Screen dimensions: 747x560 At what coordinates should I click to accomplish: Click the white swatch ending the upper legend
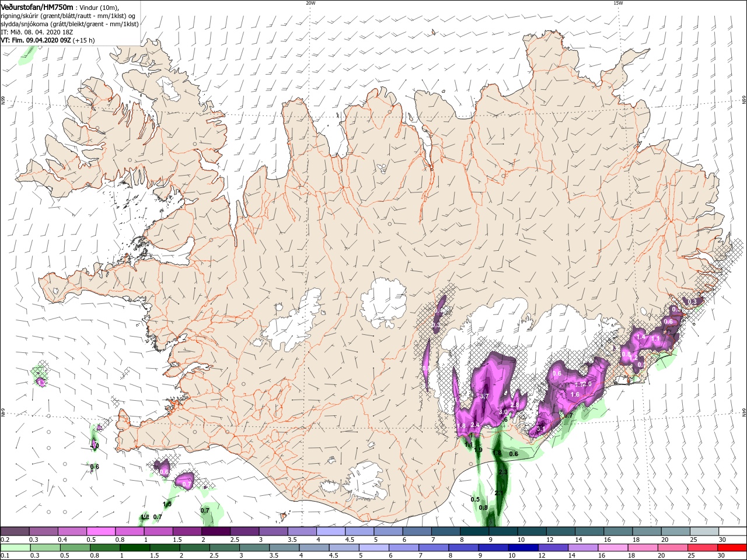click(732, 531)
